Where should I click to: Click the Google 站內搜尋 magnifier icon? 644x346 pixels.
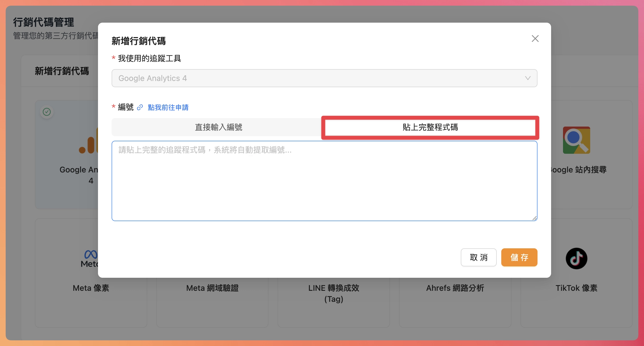point(576,140)
